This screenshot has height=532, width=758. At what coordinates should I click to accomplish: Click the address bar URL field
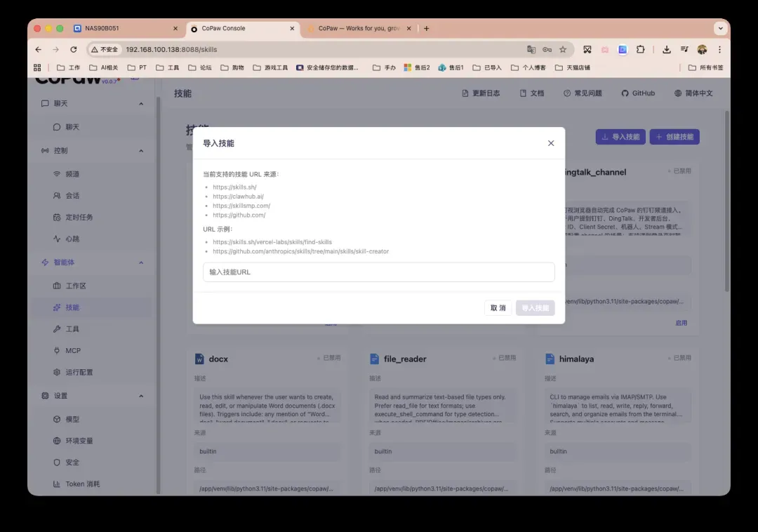tap(316, 50)
